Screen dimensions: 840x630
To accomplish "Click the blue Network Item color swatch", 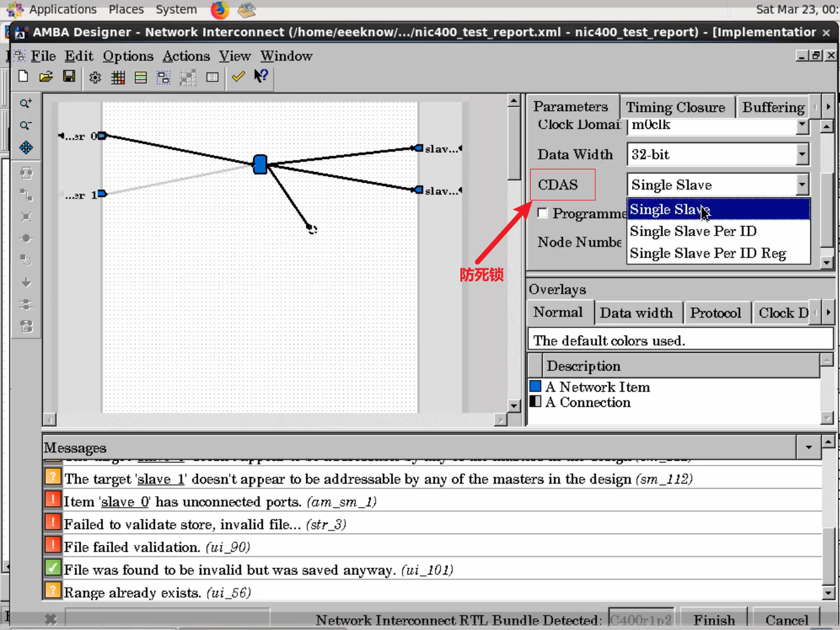I will pos(535,386).
